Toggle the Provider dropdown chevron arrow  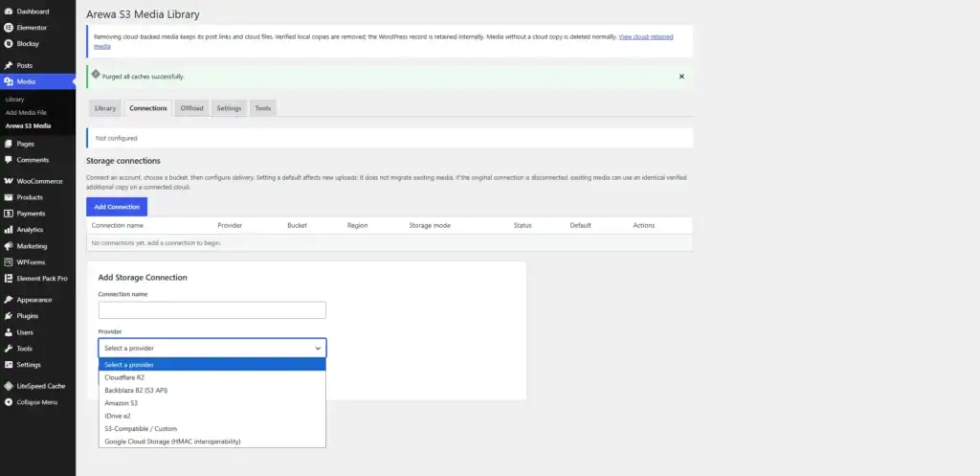[318, 349]
